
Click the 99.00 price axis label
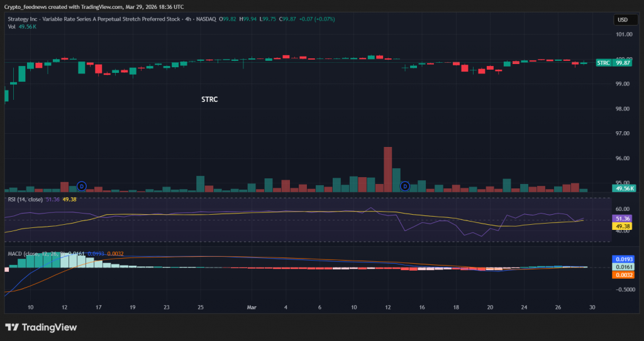point(624,84)
